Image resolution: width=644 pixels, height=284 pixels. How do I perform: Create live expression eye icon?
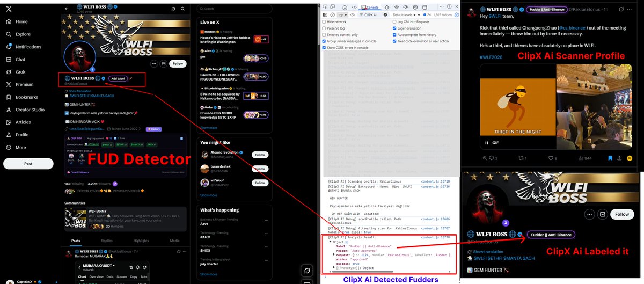(x=353, y=15)
